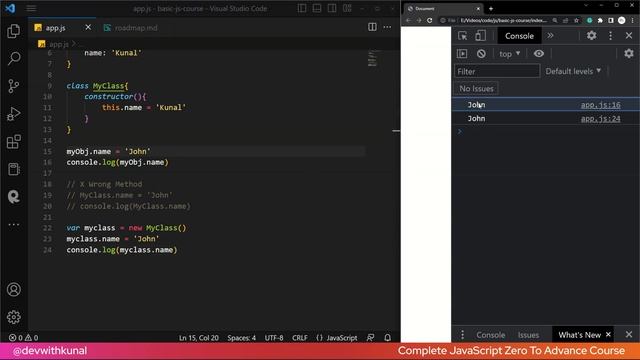The height and width of the screenshot is (360, 640).
Task: Open Source Control view
Action: coord(13,86)
